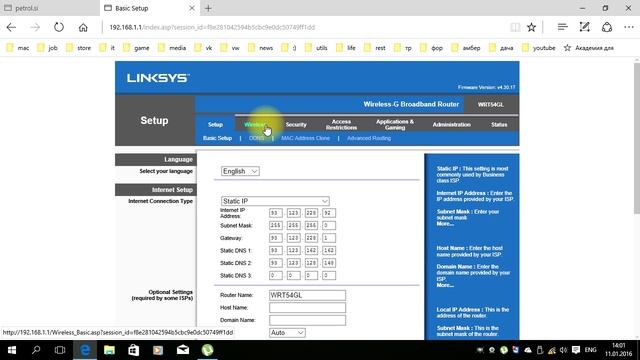
Task: Click the Edge taskbar icon
Action: [x=85, y=350]
